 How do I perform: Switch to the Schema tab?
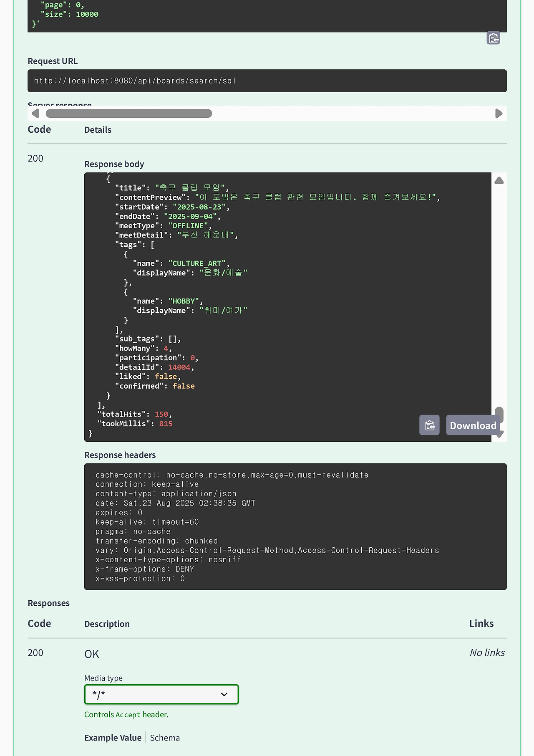[165, 738]
